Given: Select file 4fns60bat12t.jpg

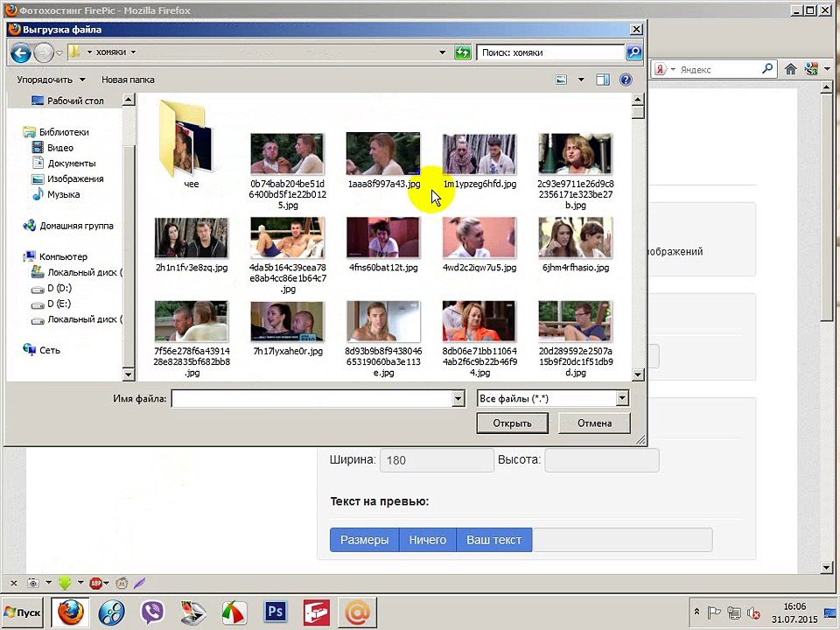Looking at the screenshot, I should (x=383, y=244).
